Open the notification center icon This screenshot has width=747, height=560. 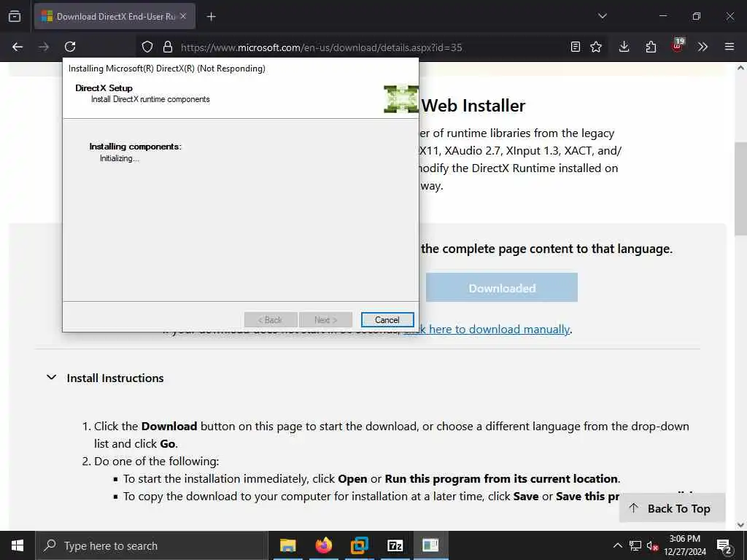pos(724,545)
